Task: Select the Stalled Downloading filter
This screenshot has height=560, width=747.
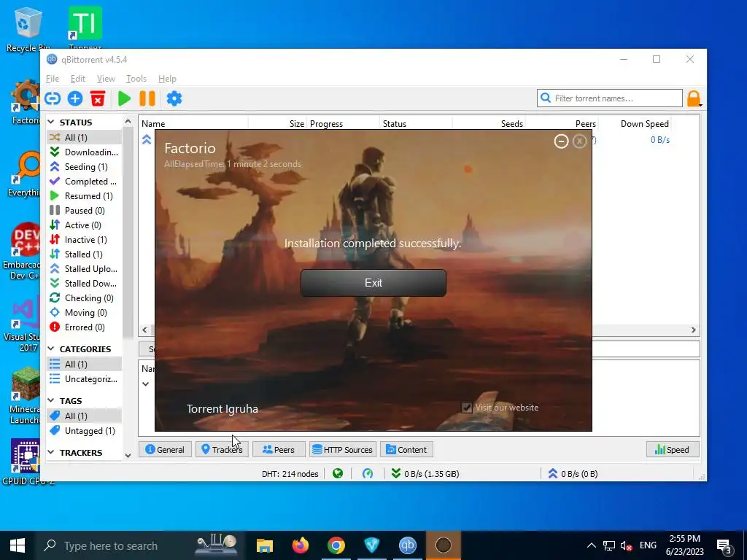Action: click(x=85, y=284)
